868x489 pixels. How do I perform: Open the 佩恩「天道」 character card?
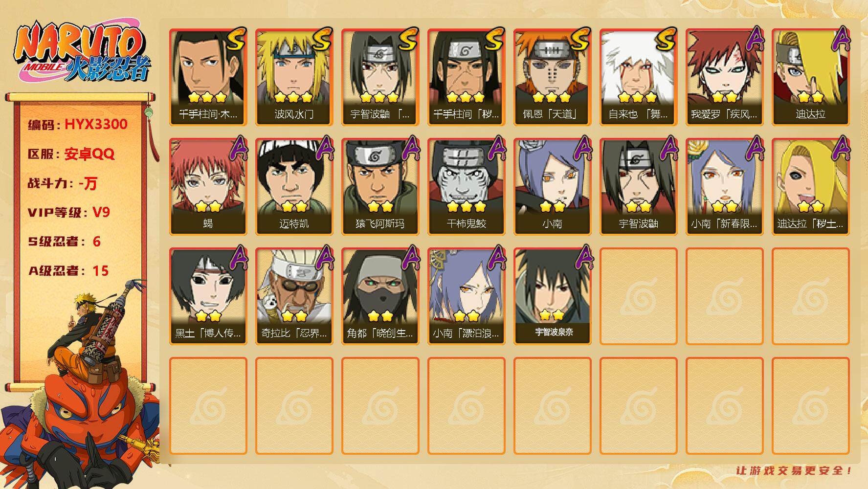[552, 77]
